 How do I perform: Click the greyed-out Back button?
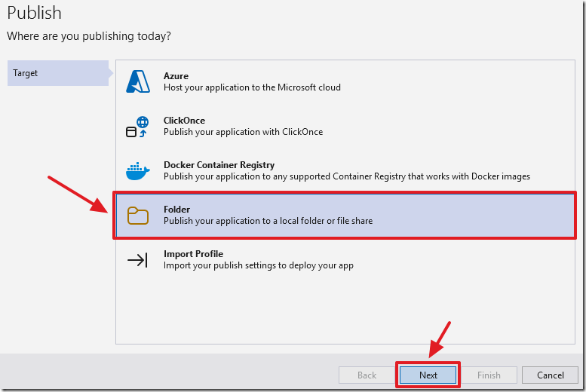pos(367,375)
